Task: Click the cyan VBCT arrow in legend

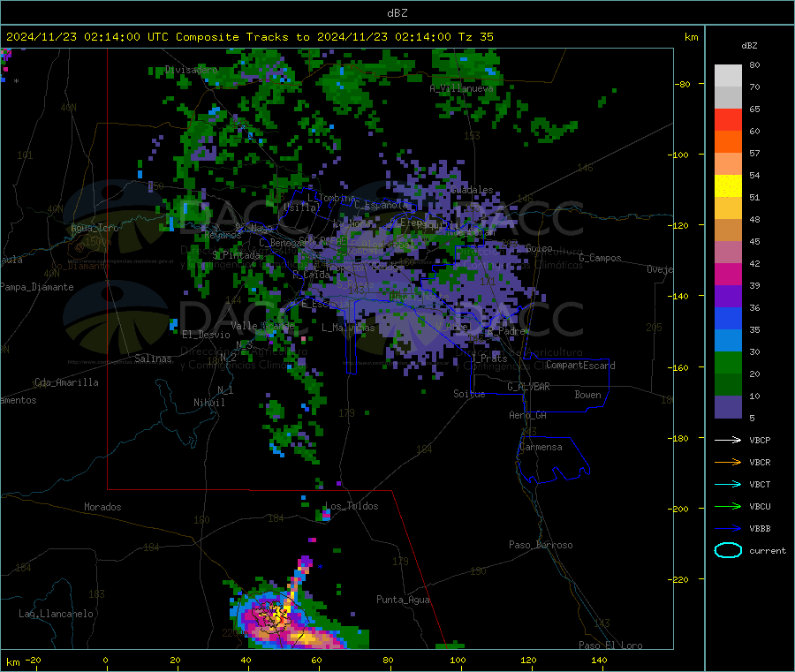Action: click(728, 485)
